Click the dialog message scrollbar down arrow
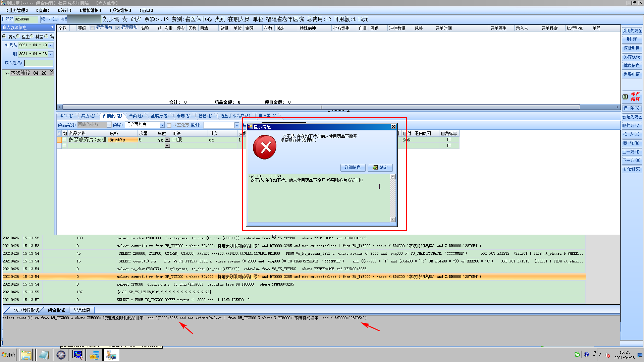644x362 pixels. click(x=393, y=220)
